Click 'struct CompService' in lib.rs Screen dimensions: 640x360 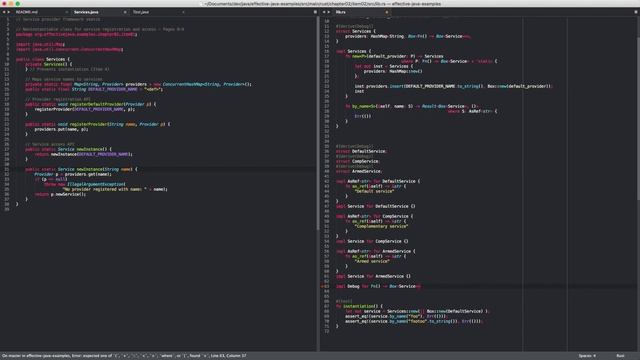(x=358, y=161)
